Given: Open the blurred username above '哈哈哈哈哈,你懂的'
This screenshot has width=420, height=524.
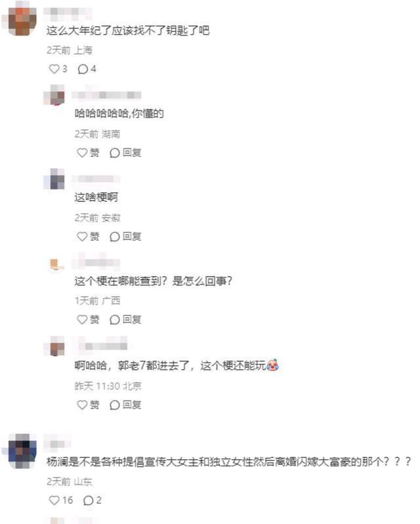Looking at the screenshot, I should [106, 95].
